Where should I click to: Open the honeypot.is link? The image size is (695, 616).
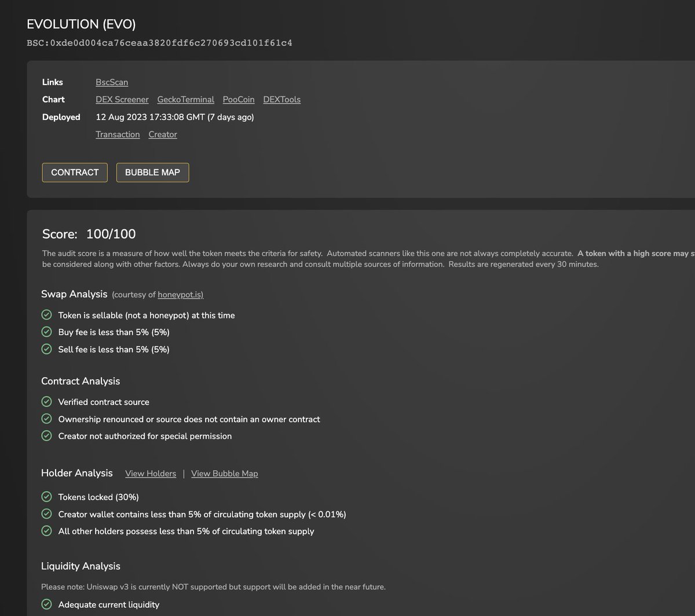181,295
